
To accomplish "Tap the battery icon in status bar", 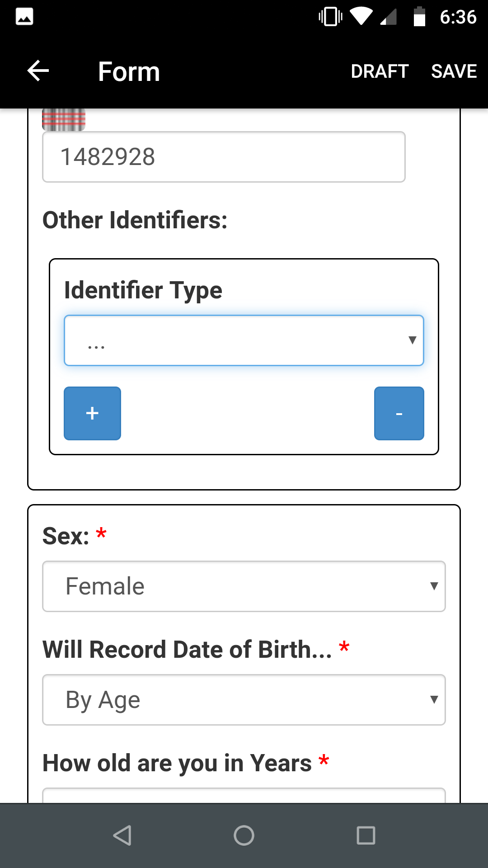I will pos(419,17).
